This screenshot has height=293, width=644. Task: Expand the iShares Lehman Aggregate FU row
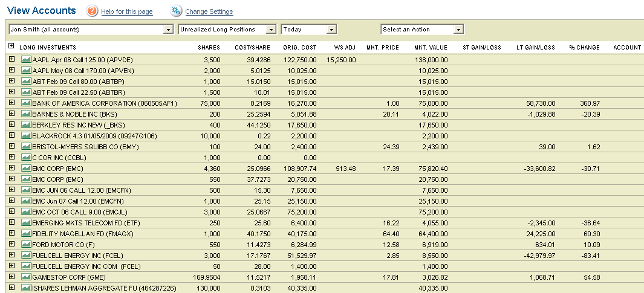[x=11, y=287]
